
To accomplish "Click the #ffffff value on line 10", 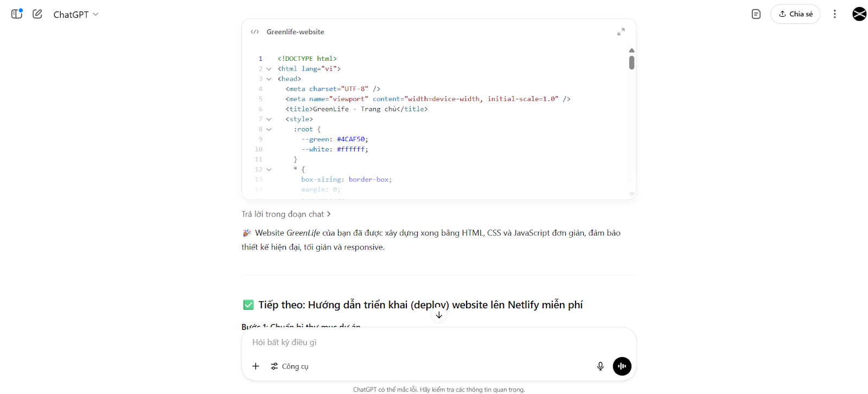I will pyautogui.click(x=351, y=150).
